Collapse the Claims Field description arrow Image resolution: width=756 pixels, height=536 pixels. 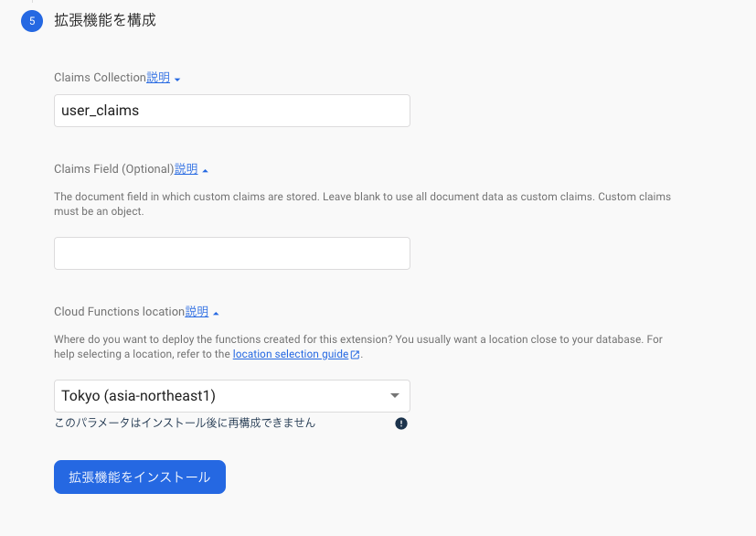(206, 171)
